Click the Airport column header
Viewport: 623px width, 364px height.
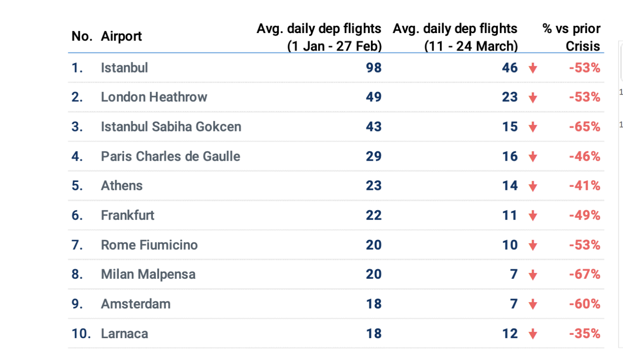121,36
